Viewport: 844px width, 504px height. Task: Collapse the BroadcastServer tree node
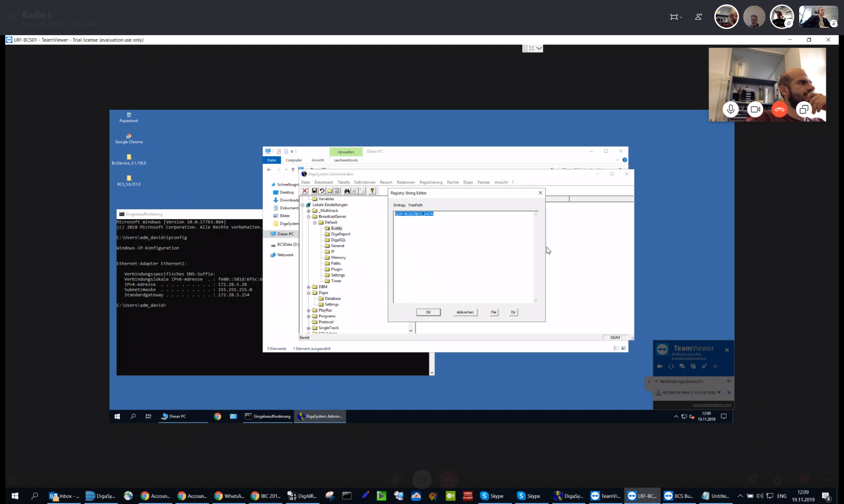[x=309, y=217]
